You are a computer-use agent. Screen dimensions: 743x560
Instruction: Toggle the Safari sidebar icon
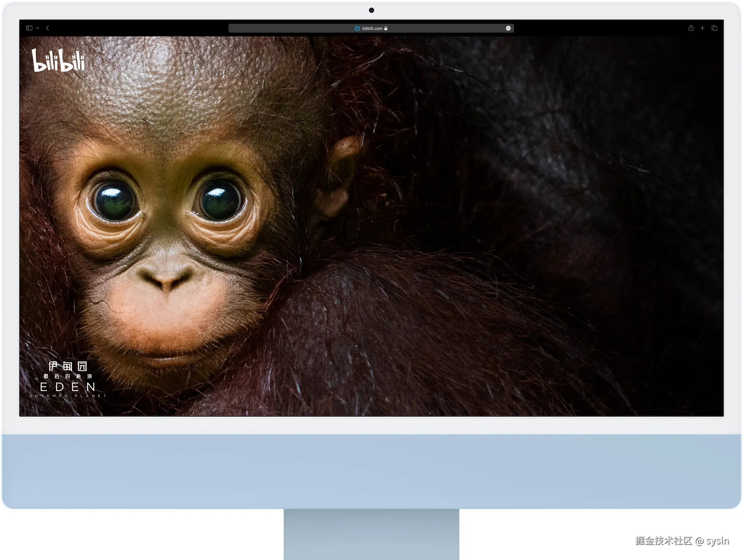[x=29, y=28]
